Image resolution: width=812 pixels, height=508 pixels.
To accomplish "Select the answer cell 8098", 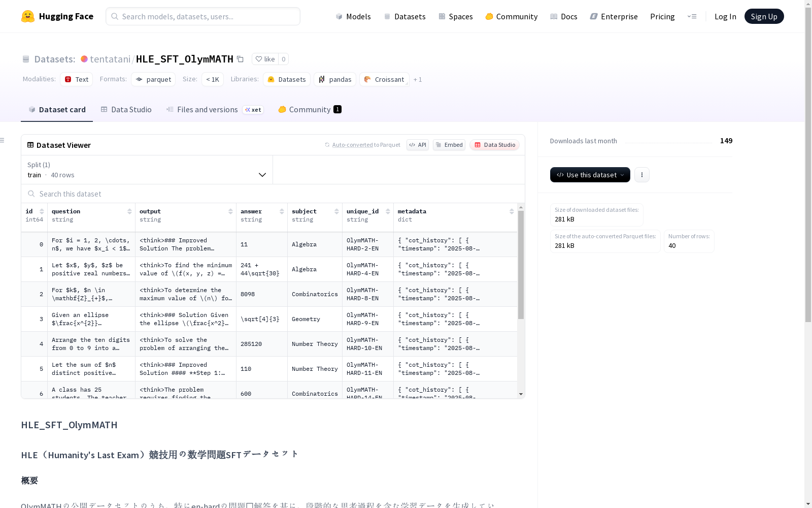I will tap(262, 294).
